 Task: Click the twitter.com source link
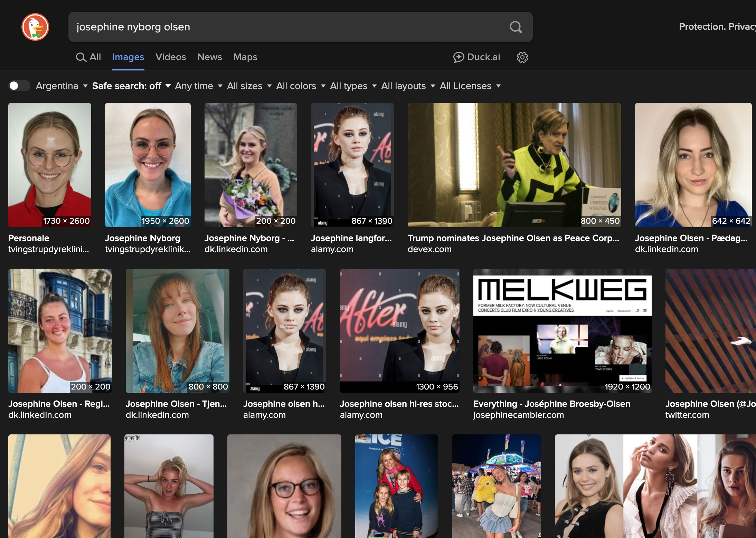(687, 415)
